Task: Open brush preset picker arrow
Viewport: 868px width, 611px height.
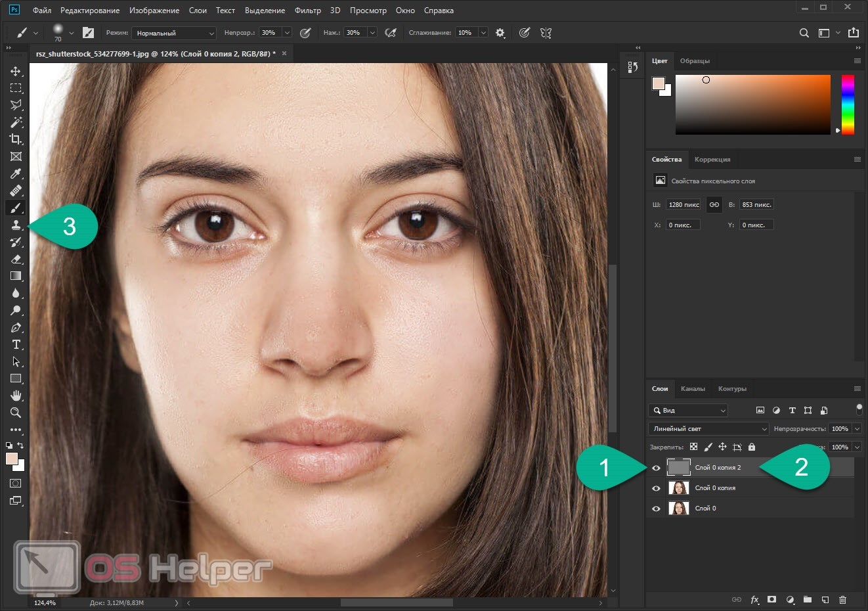Action: click(71, 33)
